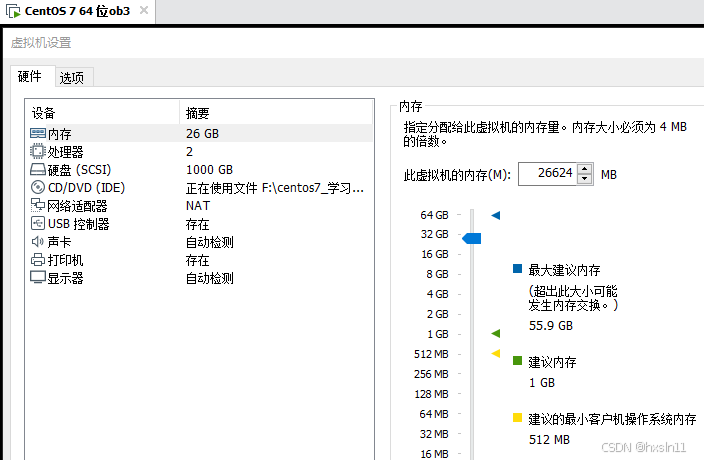Click the 4 GB label on the scale
704x460 pixels.
point(437,294)
